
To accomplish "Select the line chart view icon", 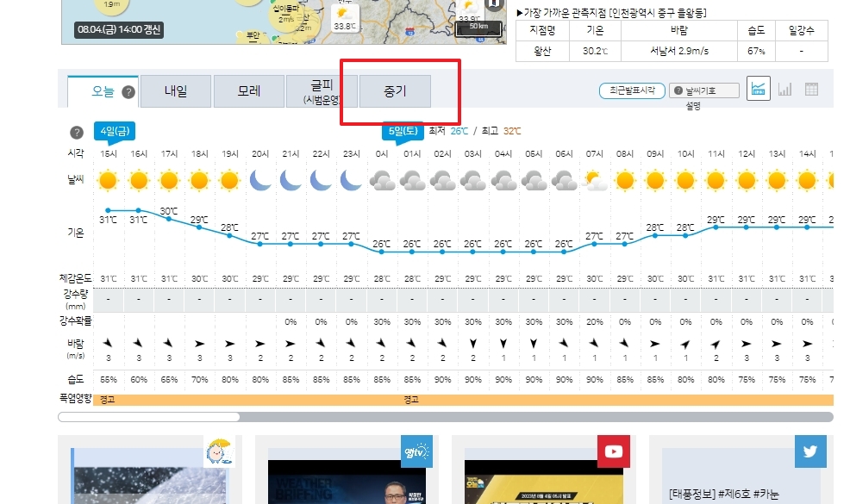I will click(x=758, y=89).
